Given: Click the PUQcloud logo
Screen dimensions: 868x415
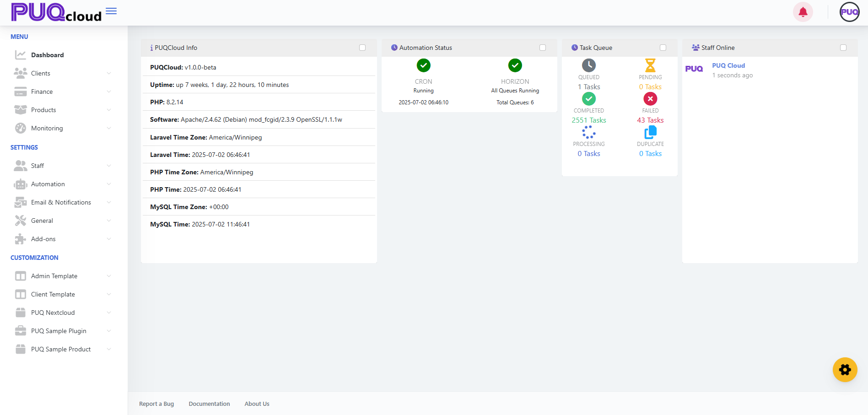Looking at the screenshot, I should coord(56,12).
